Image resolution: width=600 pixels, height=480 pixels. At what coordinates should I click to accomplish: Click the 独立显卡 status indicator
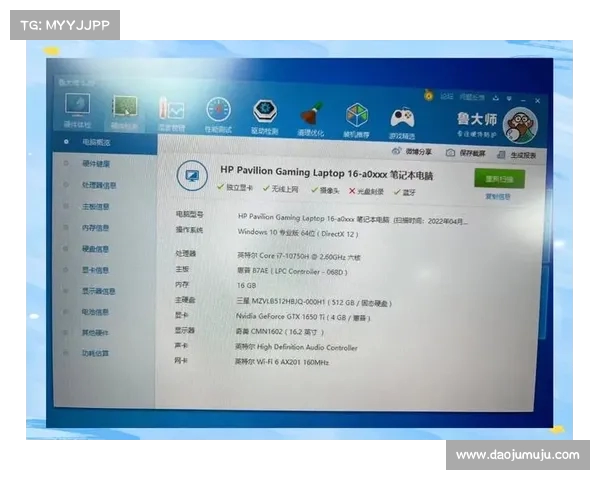(x=235, y=188)
